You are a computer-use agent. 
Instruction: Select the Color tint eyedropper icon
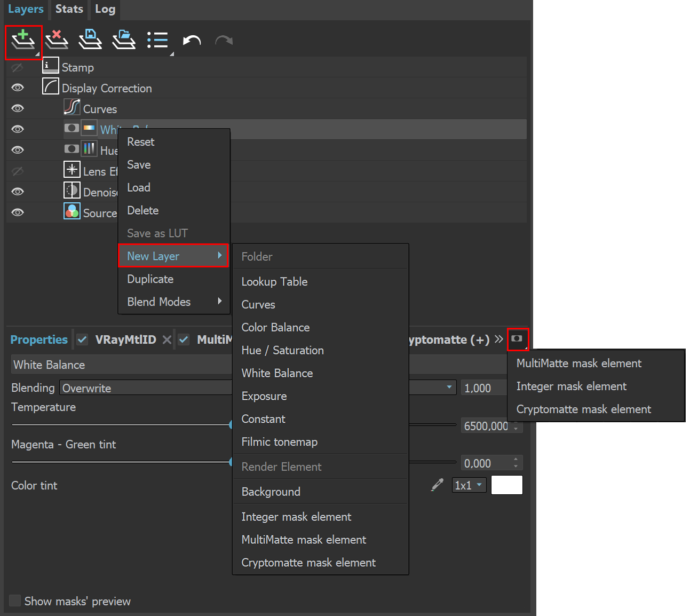[x=437, y=484]
